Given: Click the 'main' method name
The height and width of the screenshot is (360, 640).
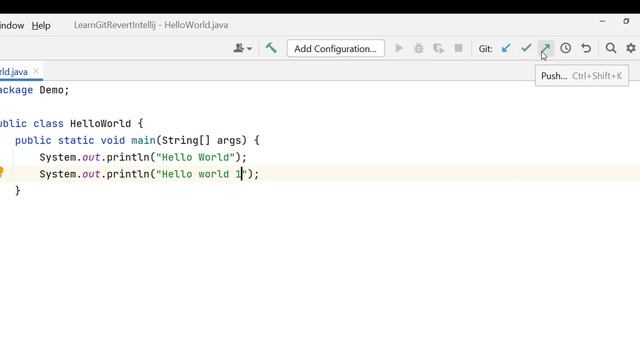Looking at the screenshot, I should (143, 140).
